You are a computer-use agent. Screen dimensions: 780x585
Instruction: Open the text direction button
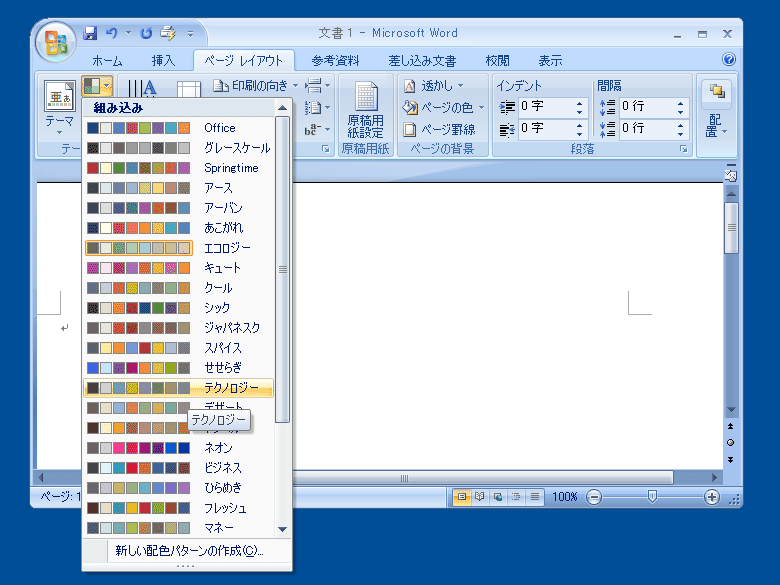(x=143, y=89)
